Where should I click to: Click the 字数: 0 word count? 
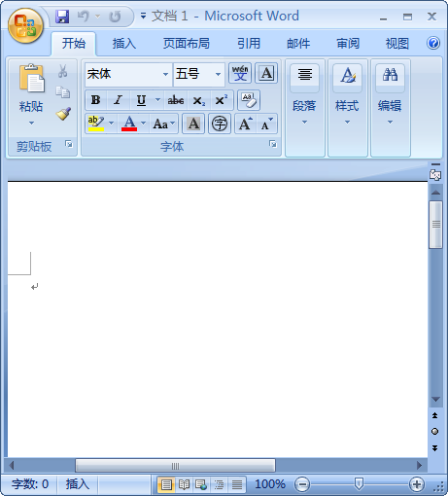click(x=30, y=484)
